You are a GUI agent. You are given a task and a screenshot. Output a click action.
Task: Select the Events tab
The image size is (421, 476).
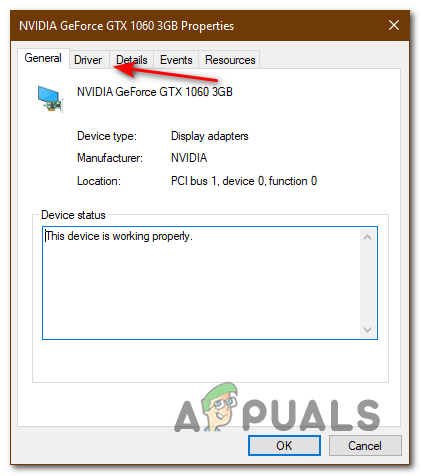pyautogui.click(x=176, y=60)
